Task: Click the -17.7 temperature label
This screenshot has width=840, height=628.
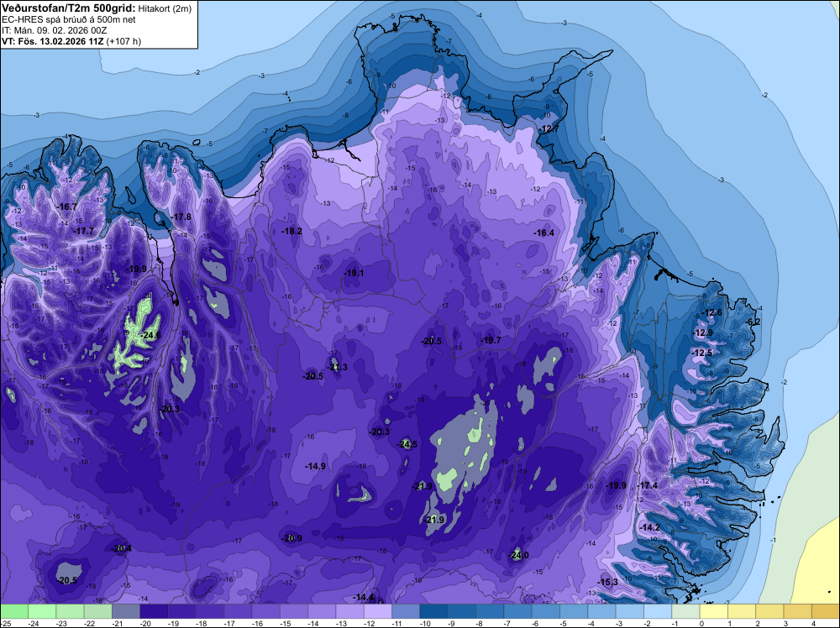Action: [x=83, y=231]
